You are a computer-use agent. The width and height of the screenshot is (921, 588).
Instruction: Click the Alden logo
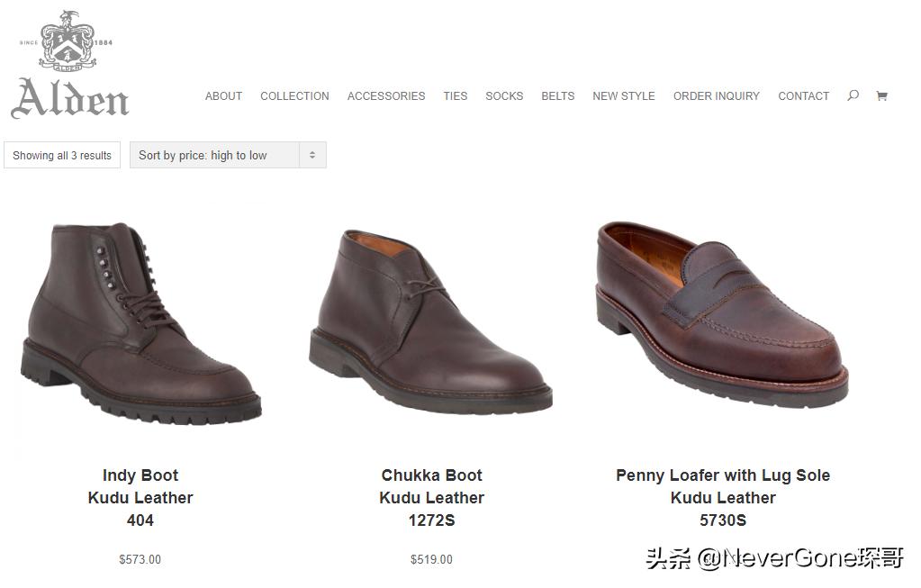69,67
